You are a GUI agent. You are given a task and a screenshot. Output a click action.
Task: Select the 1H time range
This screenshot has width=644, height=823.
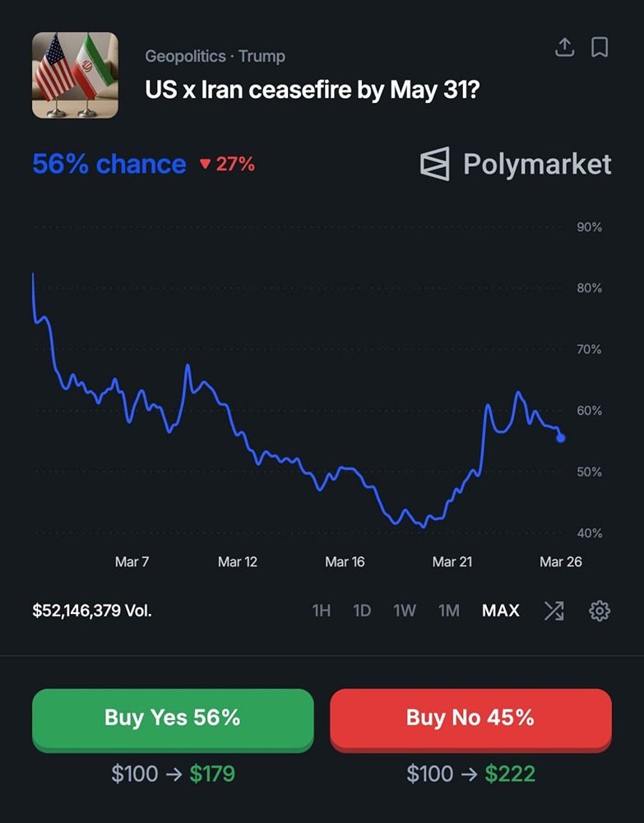pos(321,611)
